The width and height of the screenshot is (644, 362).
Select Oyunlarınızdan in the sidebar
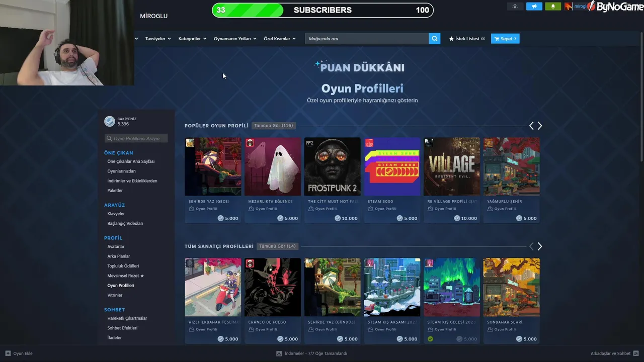coord(121,171)
